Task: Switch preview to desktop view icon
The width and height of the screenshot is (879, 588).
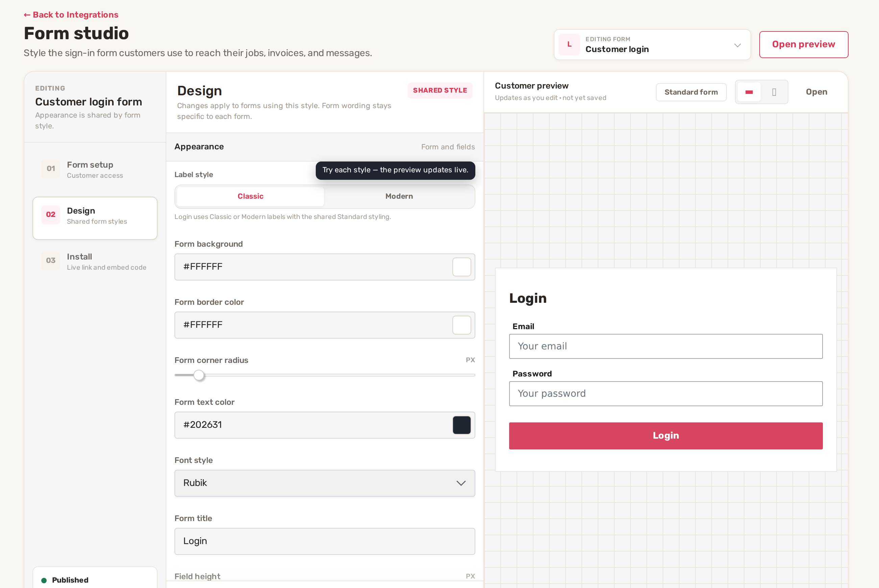Action: point(749,92)
